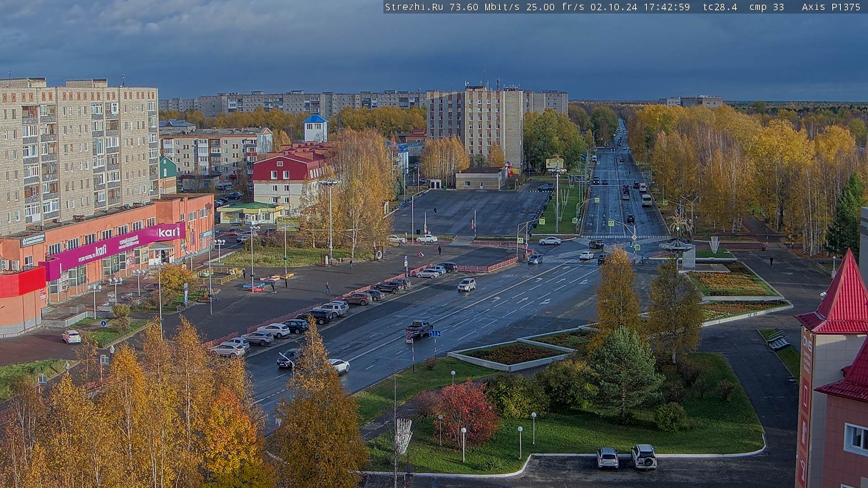Click the Axis P1375 camera label
Image resolution: width=868 pixels, height=488 pixels.
pos(831,7)
